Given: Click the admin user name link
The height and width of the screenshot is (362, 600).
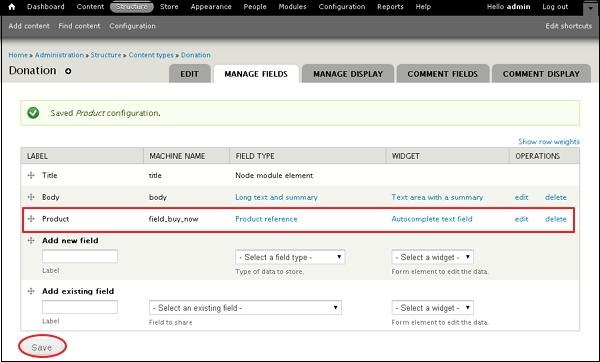Looking at the screenshot, I should click(x=518, y=7).
